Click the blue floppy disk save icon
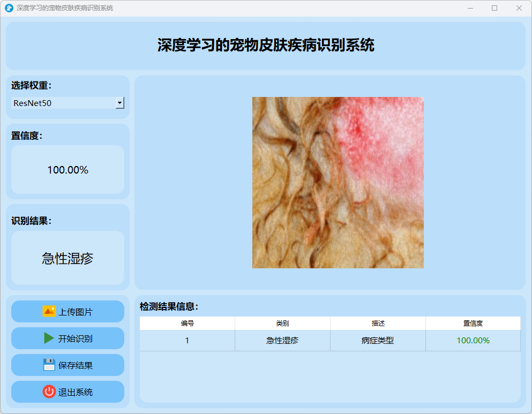Screen dimensions: 532x414 tap(49, 365)
